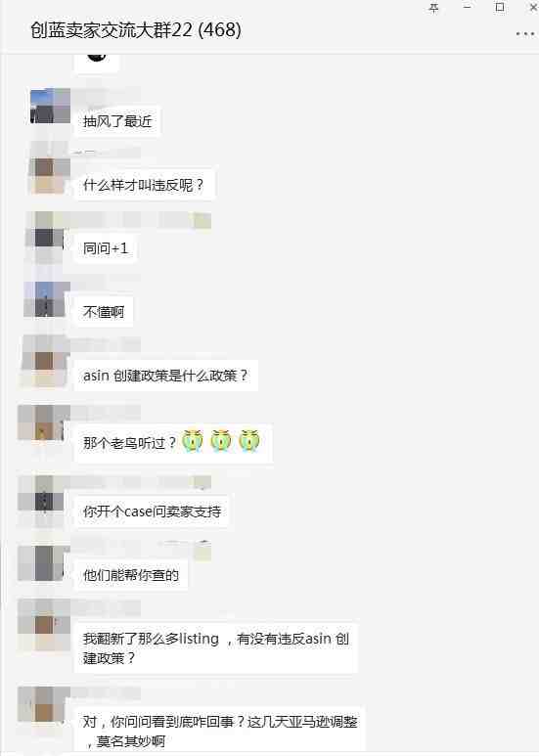Click the message about 这几天亚马逊调整

tap(220, 731)
